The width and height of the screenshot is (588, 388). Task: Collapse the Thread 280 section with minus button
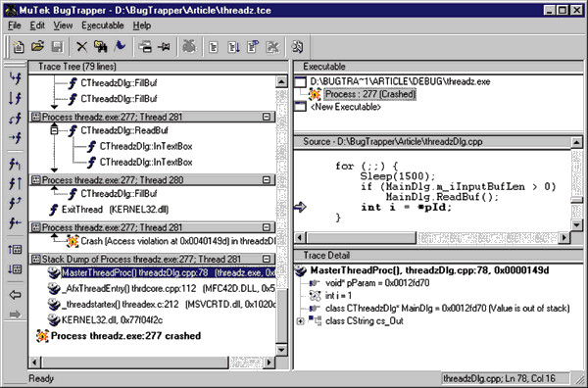[x=267, y=180]
